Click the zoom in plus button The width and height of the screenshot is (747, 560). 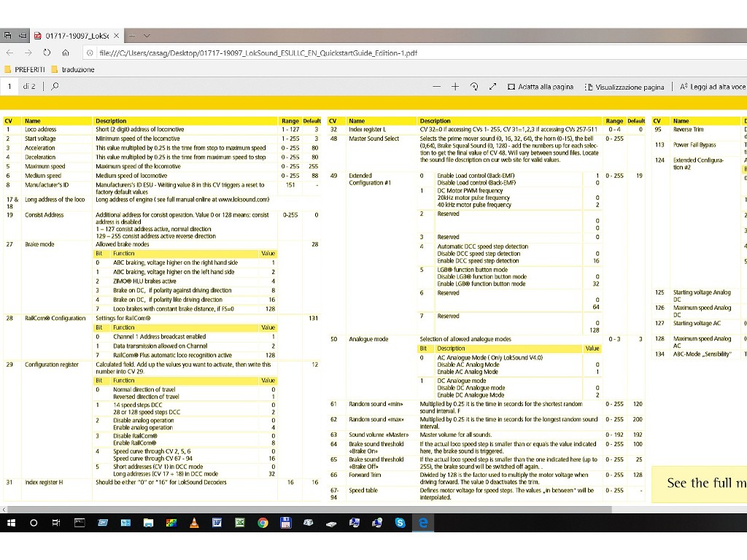click(455, 87)
